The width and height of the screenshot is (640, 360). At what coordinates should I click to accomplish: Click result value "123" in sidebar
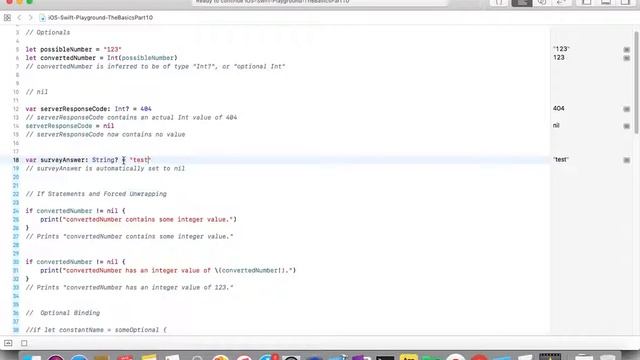[561, 49]
